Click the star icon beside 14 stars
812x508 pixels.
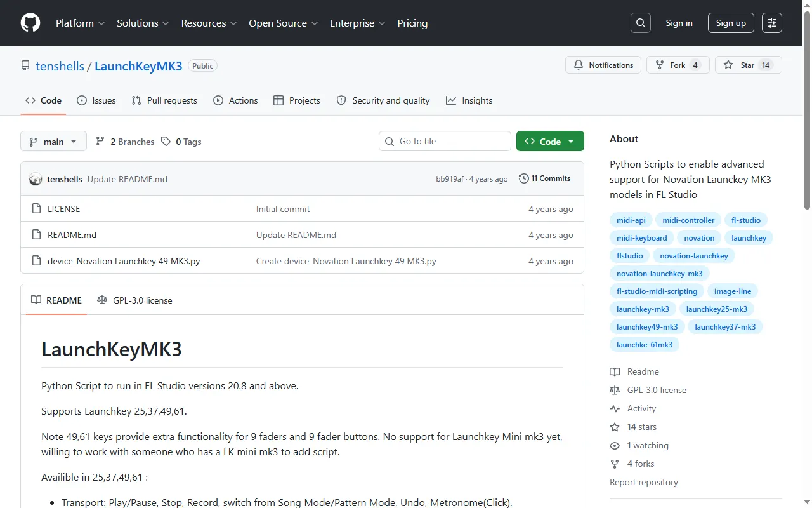pyautogui.click(x=615, y=427)
